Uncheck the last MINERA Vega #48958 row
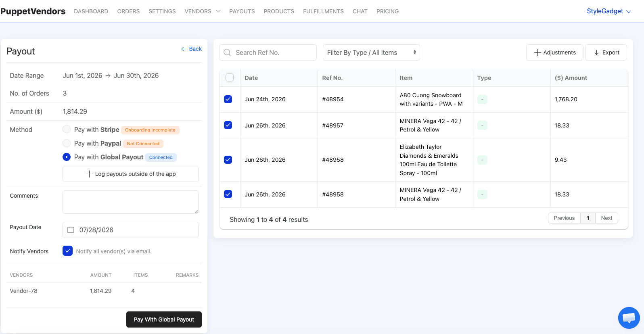This screenshot has height=334, width=644. pyautogui.click(x=228, y=194)
